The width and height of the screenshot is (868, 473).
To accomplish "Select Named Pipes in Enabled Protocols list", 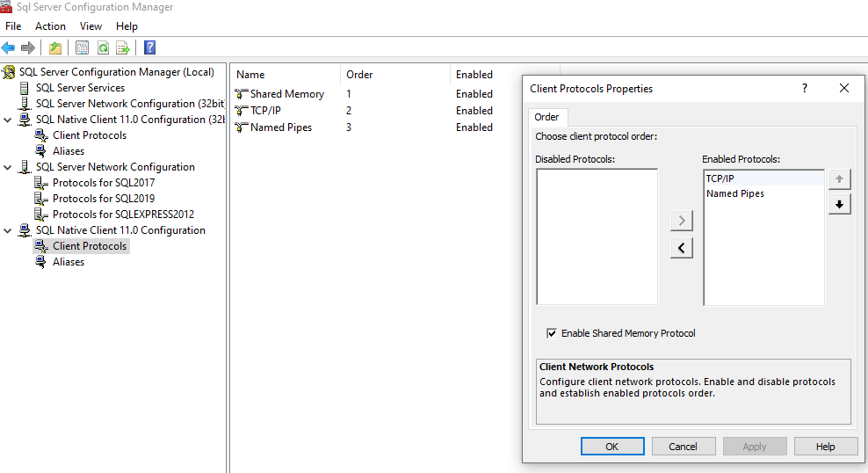I will [x=734, y=193].
